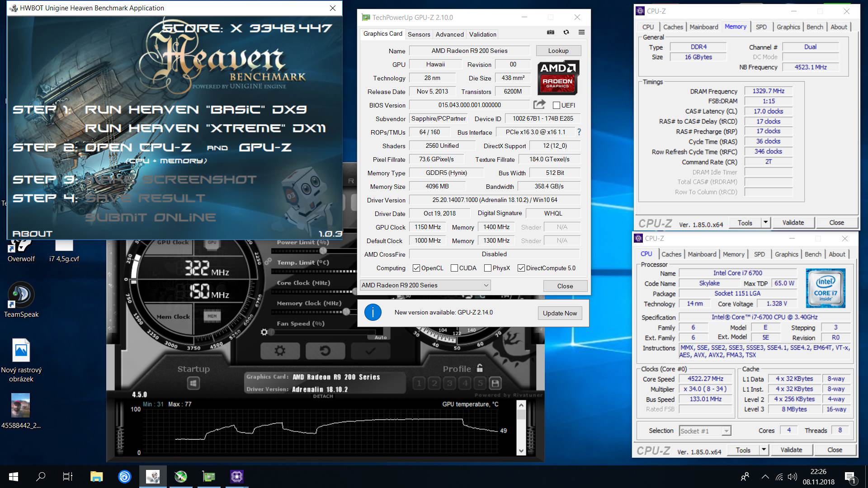Share BIOS via export arrow icon

539,105
